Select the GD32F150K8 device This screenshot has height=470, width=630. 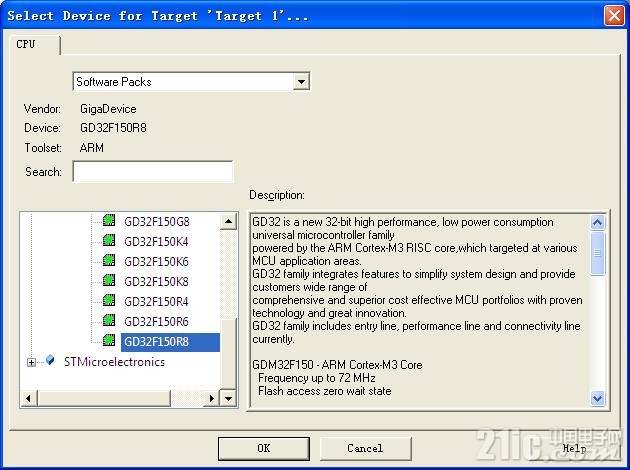coord(156,282)
